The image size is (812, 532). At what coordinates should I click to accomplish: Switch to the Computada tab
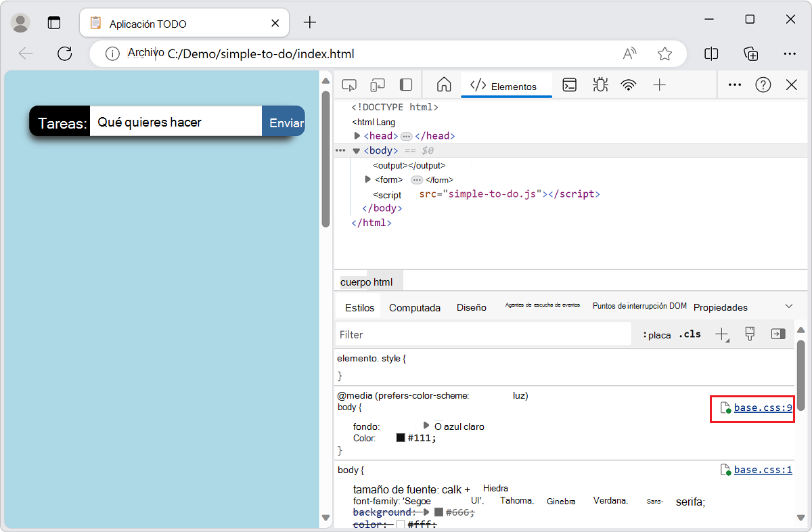pos(414,307)
